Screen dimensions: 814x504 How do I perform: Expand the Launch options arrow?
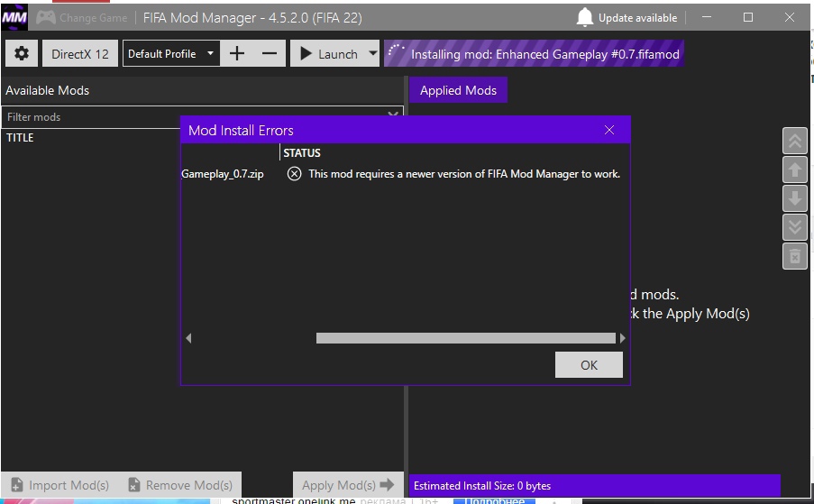click(x=372, y=53)
